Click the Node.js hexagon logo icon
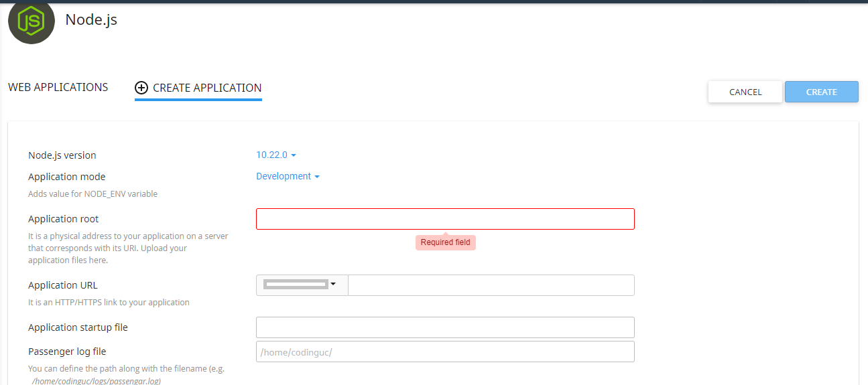The image size is (868, 385). [31, 22]
